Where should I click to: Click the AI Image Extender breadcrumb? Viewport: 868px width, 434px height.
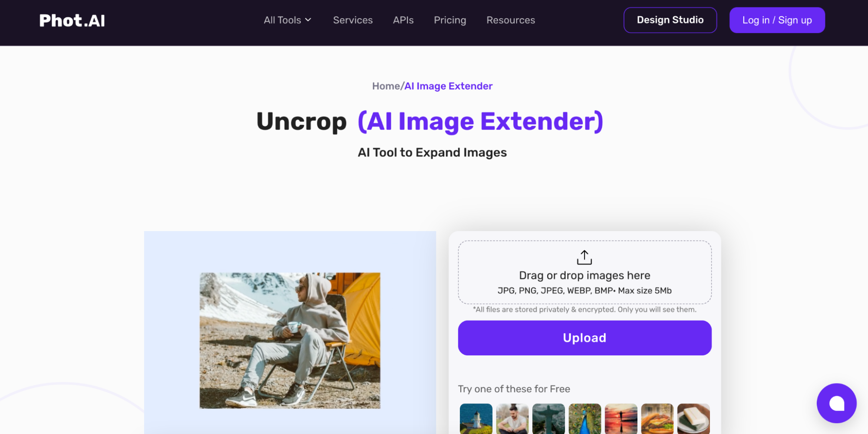tap(449, 86)
